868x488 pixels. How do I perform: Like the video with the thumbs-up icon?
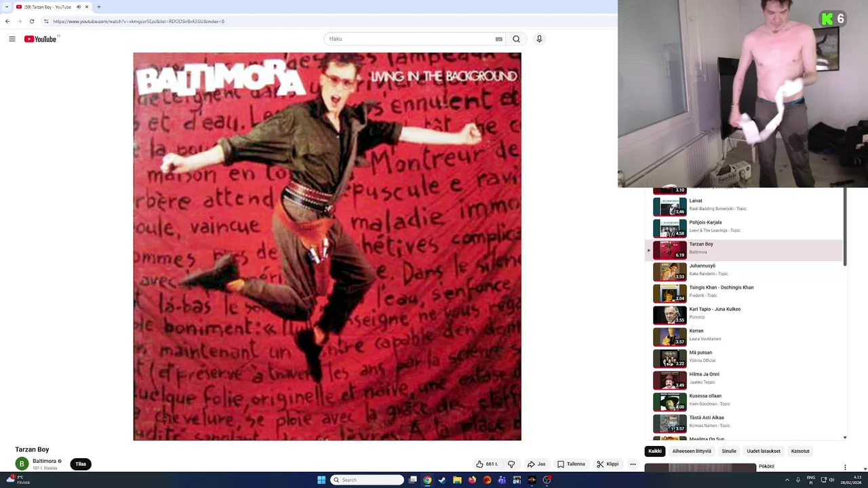tap(486, 464)
